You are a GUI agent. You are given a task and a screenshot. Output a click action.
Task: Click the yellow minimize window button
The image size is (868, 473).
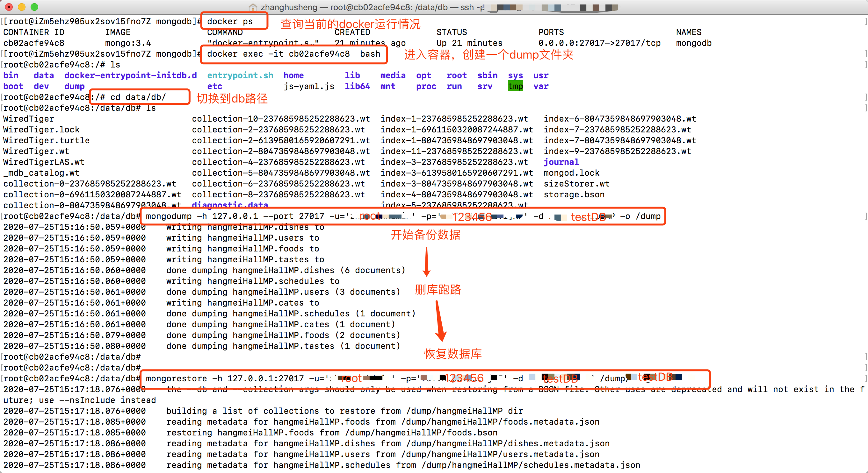(x=22, y=7)
